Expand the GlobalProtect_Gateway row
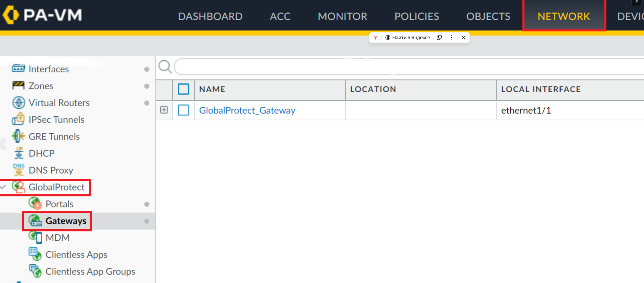The width and height of the screenshot is (644, 283). pos(164,110)
